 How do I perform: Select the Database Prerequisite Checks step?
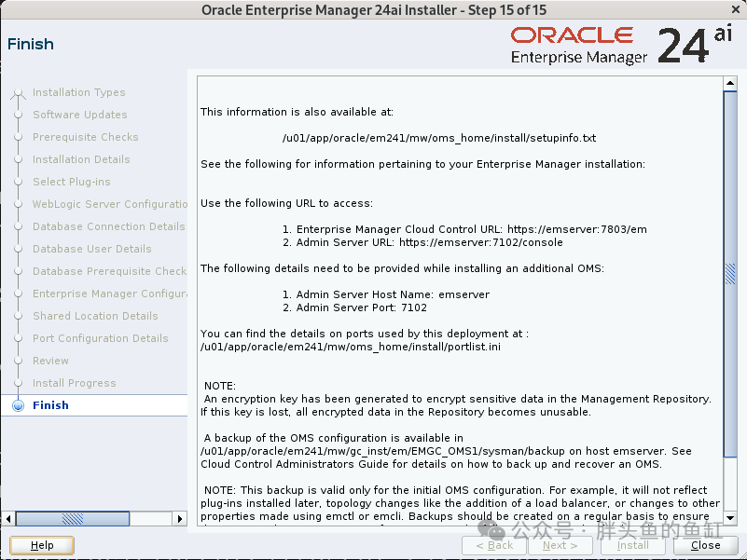coord(109,271)
